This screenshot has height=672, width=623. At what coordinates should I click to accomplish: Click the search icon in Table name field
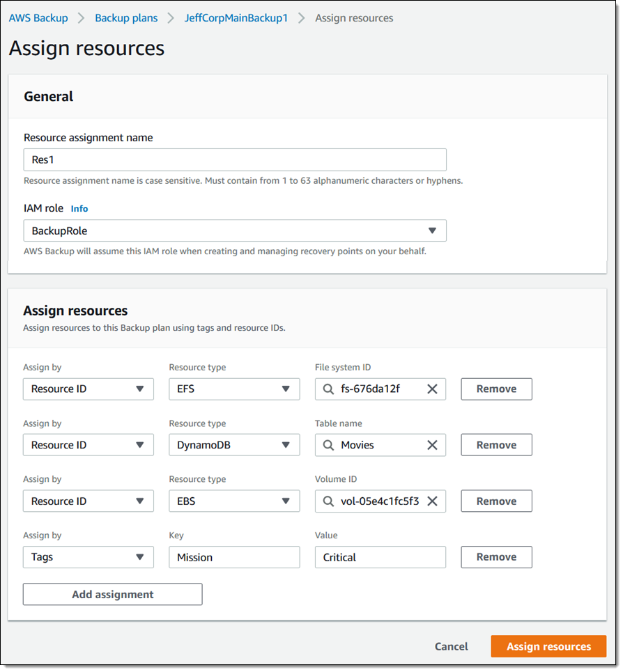(328, 445)
